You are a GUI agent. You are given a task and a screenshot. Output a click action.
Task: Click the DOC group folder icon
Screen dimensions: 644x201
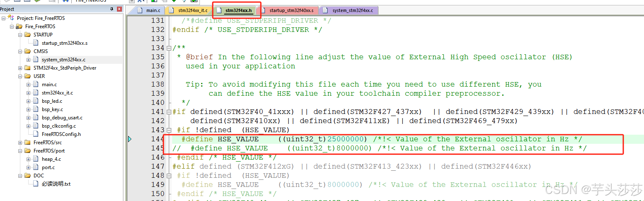(28, 176)
